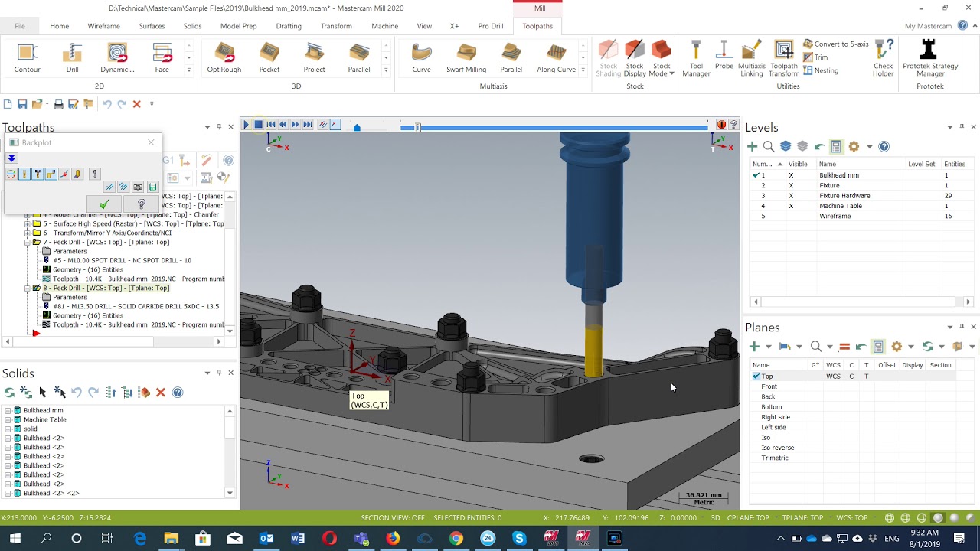The width and height of the screenshot is (980, 551).
Task: Click the Backplot save geometry icon
Action: 152,187
